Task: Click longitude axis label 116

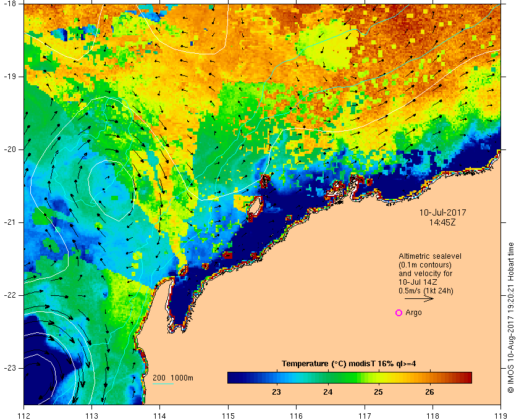Action: point(296,415)
